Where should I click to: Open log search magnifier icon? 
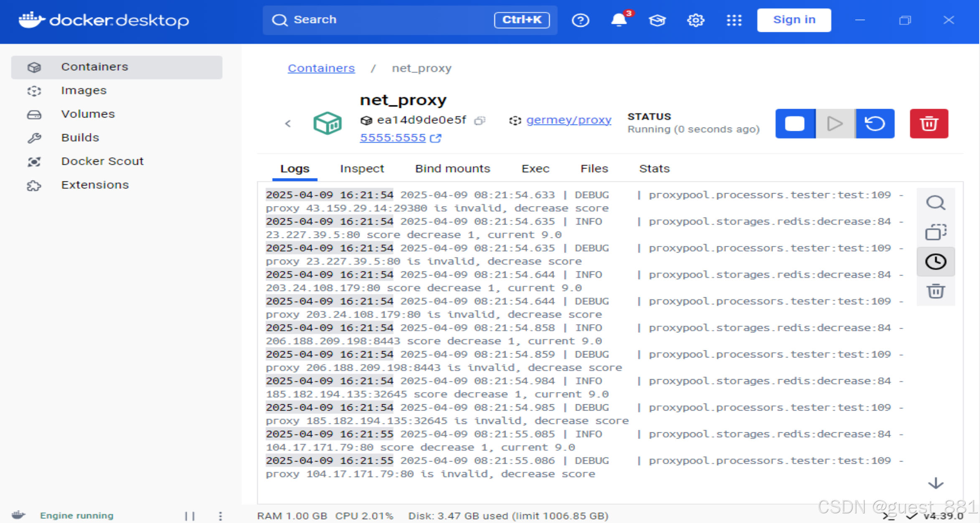click(x=935, y=203)
